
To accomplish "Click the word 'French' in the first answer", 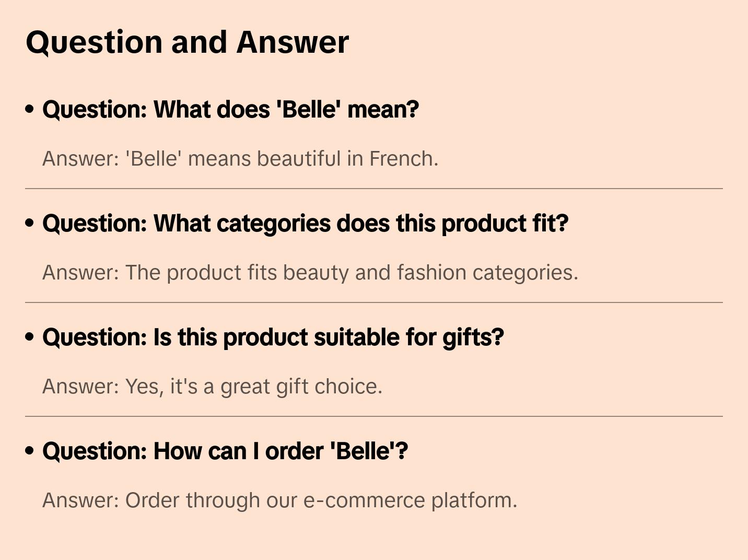I will coord(403,159).
